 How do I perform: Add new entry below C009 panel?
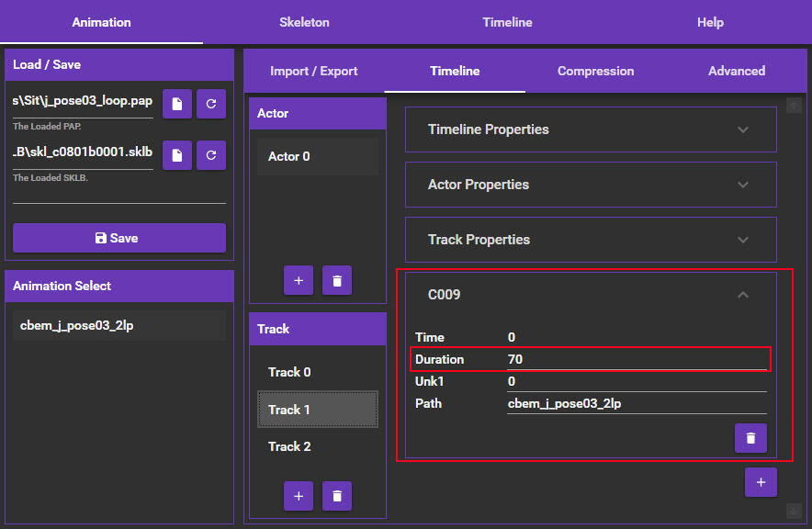pyautogui.click(x=761, y=482)
